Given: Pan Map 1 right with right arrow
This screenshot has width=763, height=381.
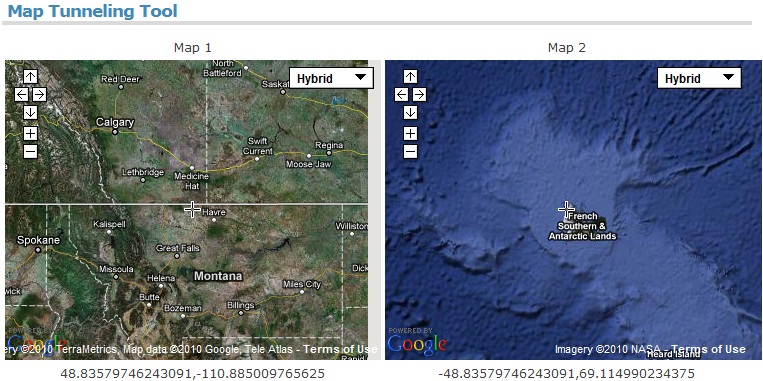Looking at the screenshot, I should pyautogui.click(x=39, y=94).
